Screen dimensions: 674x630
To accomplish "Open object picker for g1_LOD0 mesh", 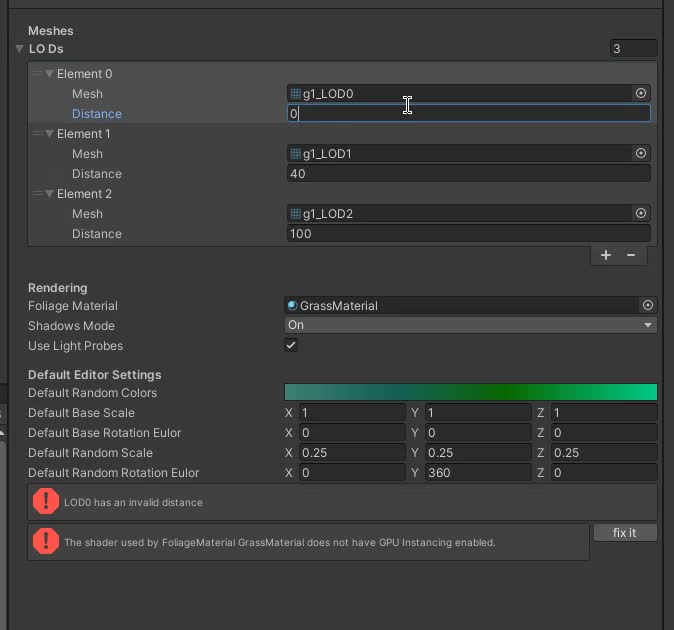I will pyautogui.click(x=641, y=93).
